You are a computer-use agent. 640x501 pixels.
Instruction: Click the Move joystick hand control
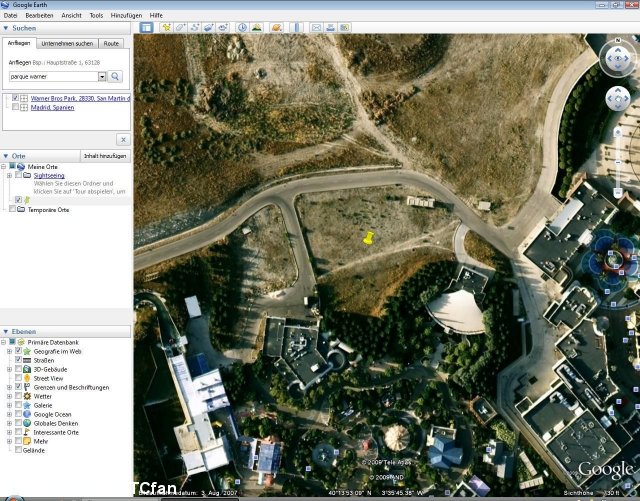tap(618, 99)
